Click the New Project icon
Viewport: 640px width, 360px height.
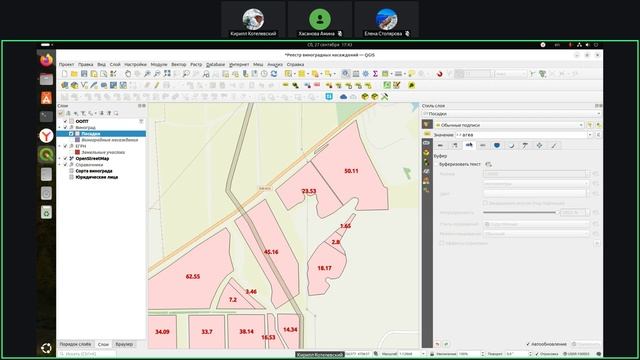[64, 74]
